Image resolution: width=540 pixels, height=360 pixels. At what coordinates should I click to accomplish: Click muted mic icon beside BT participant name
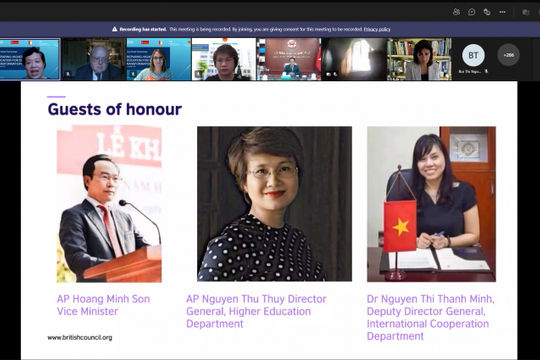point(486,71)
